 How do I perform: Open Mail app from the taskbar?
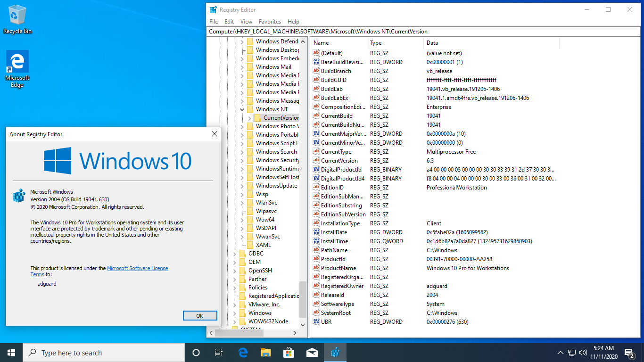[x=312, y=353]
